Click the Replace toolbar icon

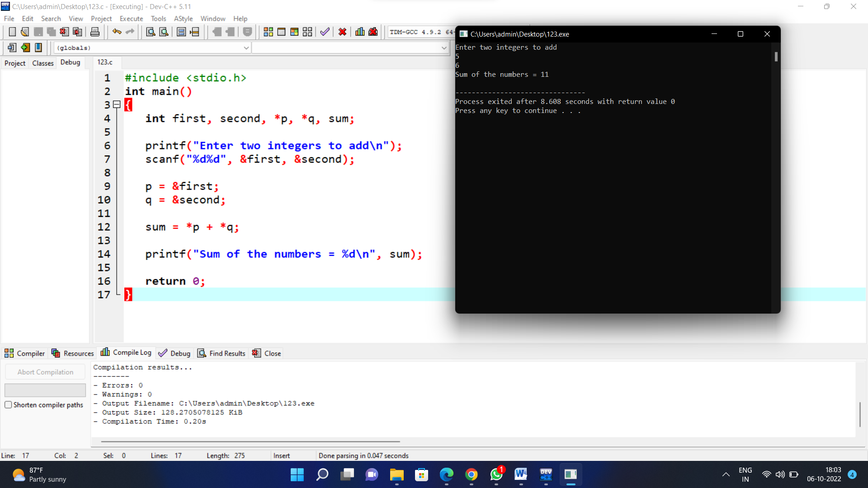click(164, 32)
